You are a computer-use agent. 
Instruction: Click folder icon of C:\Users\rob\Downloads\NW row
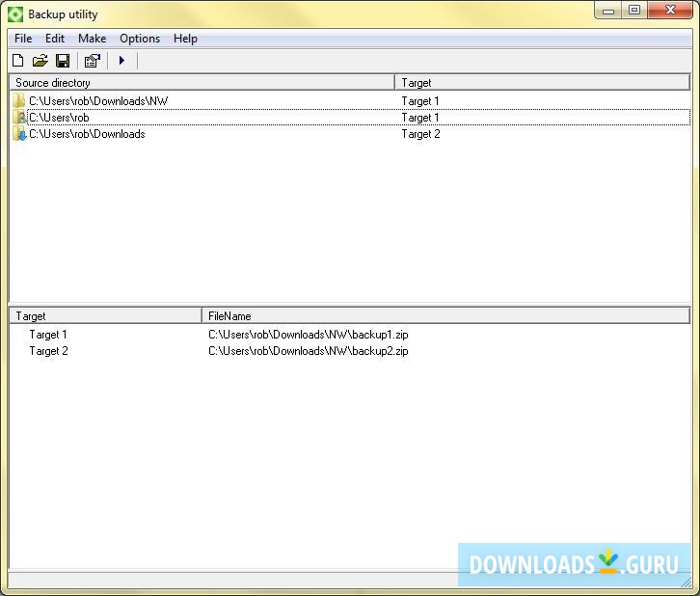click(x=18, y=100)
